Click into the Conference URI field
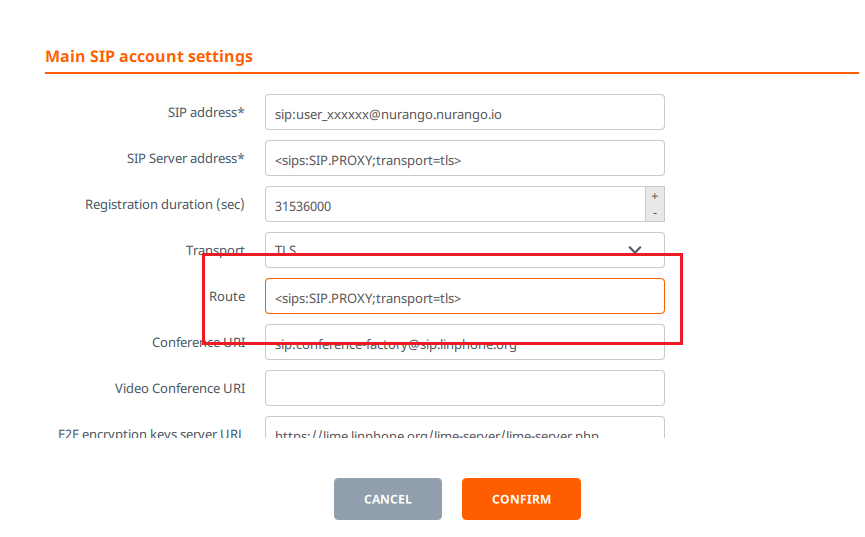 pyautogui.click(x=464, y=342)
